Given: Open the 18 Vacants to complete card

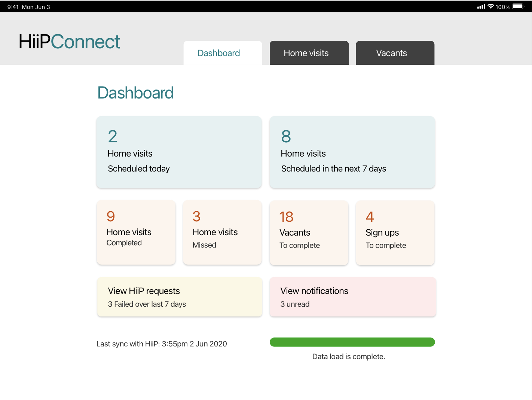Looking at the screenshot, I should tap(309, 233).
